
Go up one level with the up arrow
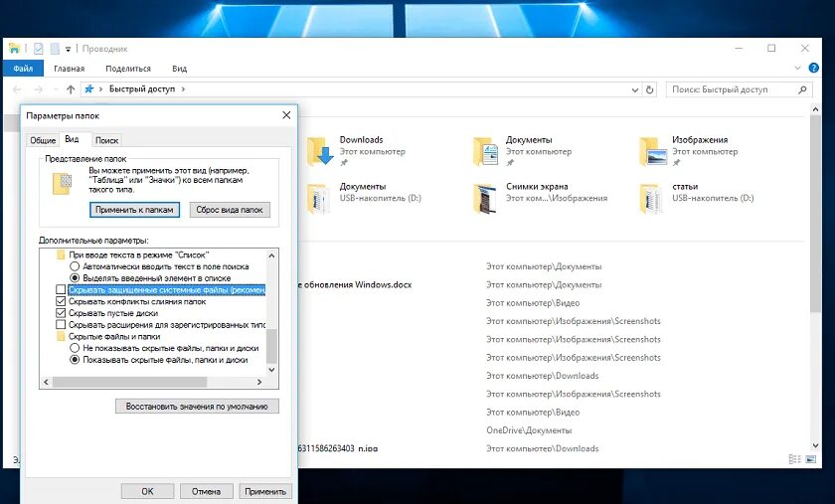pyautogui.click(x=71, y=89)
